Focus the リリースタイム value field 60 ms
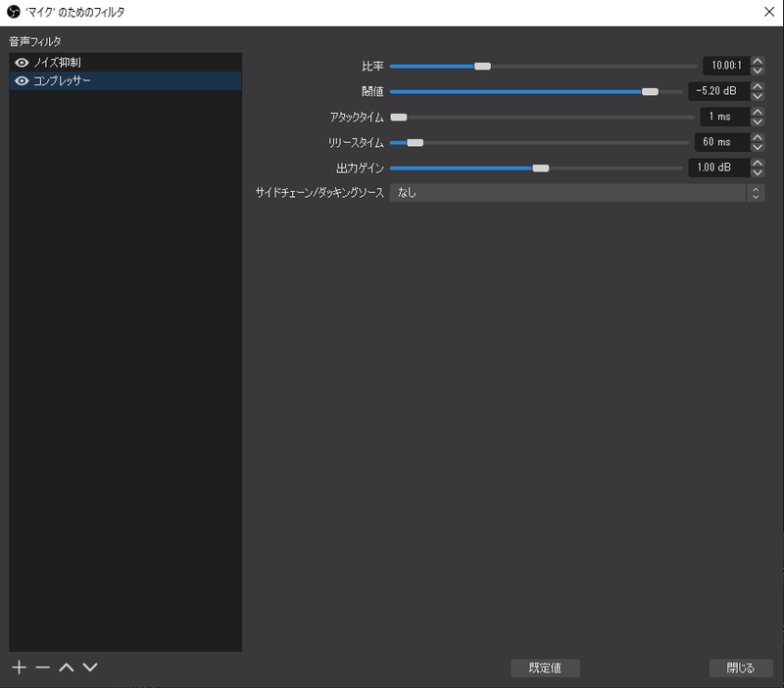This screenshot has width=784, height=688. pyautogui.click(x=722, y=142)
